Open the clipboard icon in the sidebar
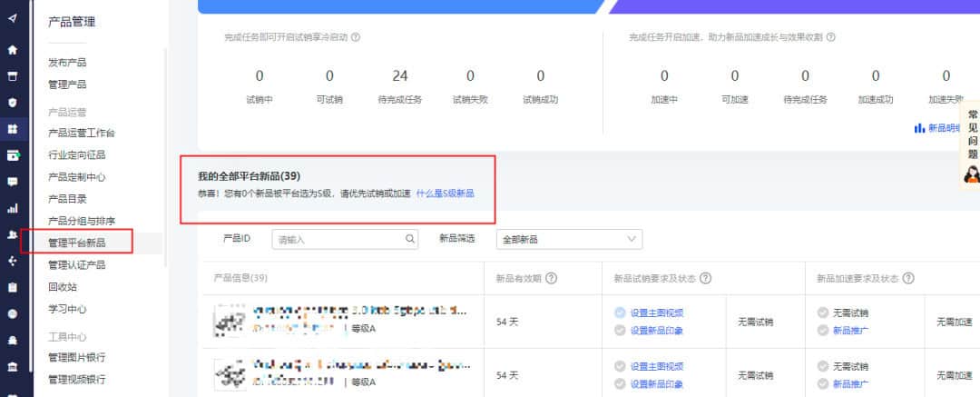The height and width of the screenshot is (397, 980). click(13, 287)
